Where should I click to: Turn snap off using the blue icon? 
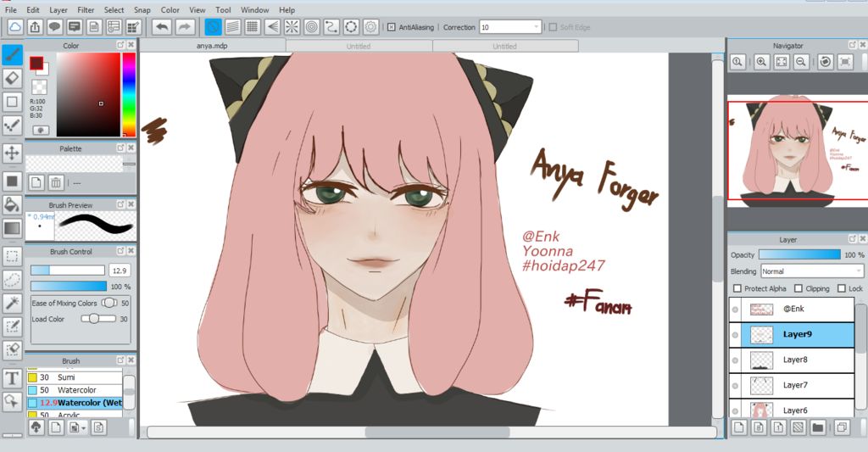coord(213,26)
